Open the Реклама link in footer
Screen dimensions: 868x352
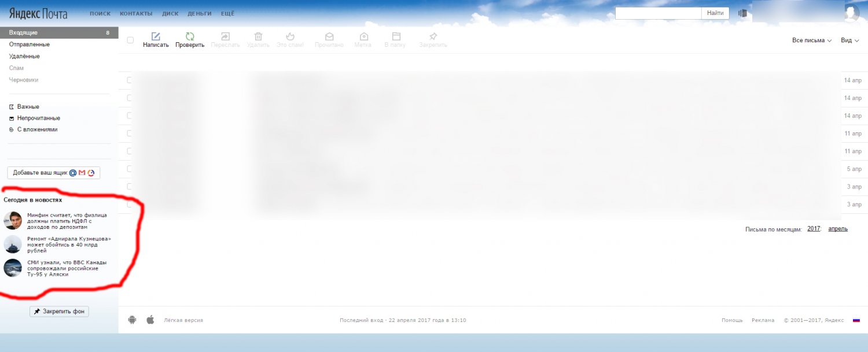coord(763,320)
